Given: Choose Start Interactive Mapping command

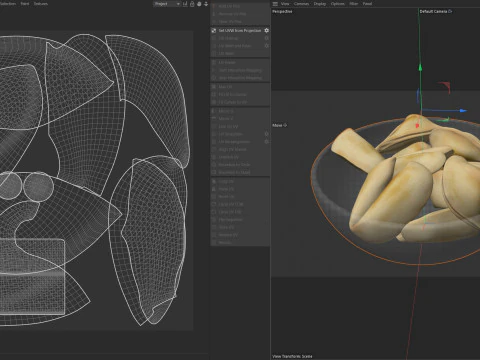Looking at the screenshot, I should (x=240, y=70).
